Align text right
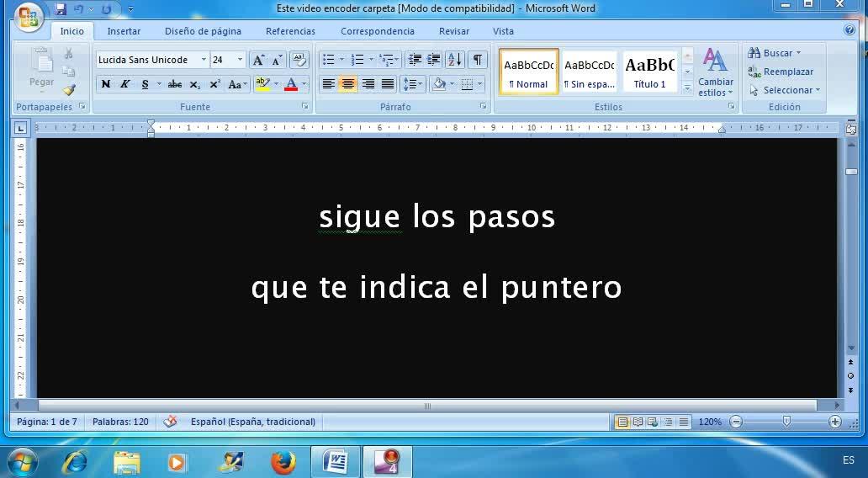The width and height of the screenshot is (868, 478). [x=368, y=84]
